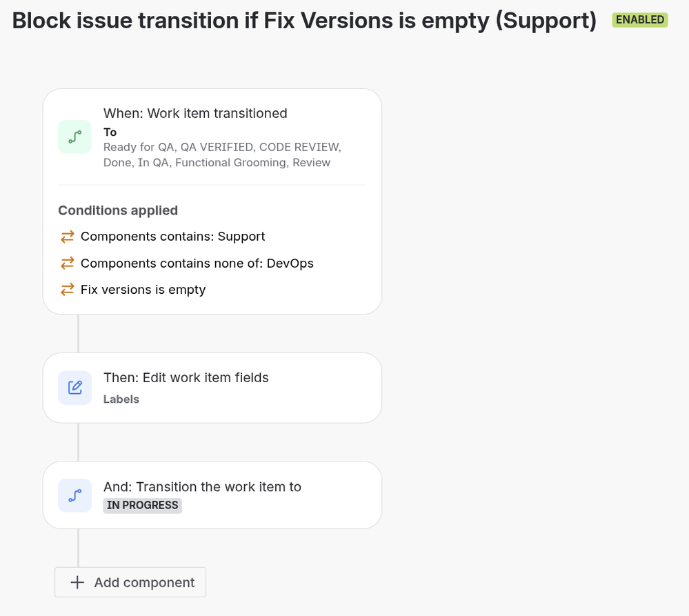Open the Then: Edit work item fields action
Viewport: 689px width, 616px height.
pyautogui.click(x=212, y=388)
